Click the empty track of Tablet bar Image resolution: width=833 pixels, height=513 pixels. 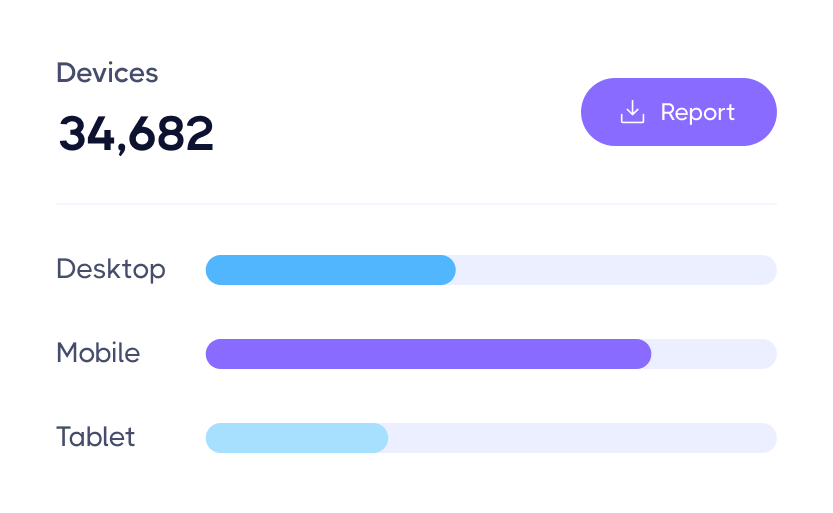pos(582,438)
